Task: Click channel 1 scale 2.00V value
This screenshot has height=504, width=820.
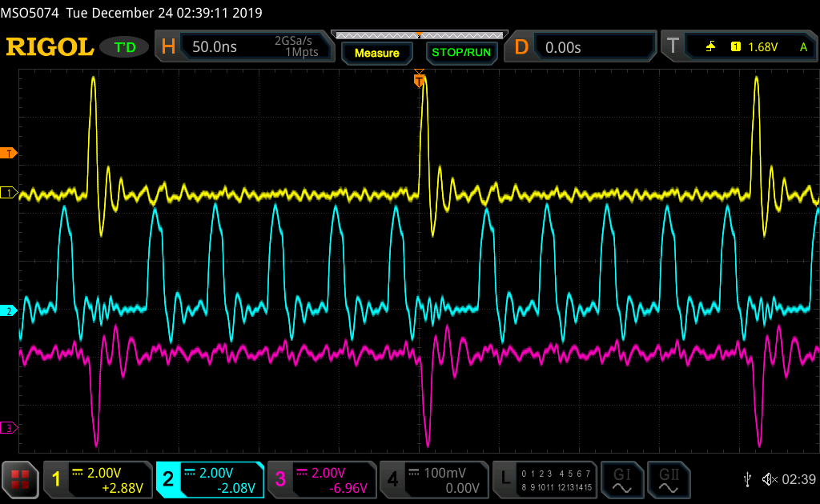Action: pyautogui.click(x=104, y=473)
